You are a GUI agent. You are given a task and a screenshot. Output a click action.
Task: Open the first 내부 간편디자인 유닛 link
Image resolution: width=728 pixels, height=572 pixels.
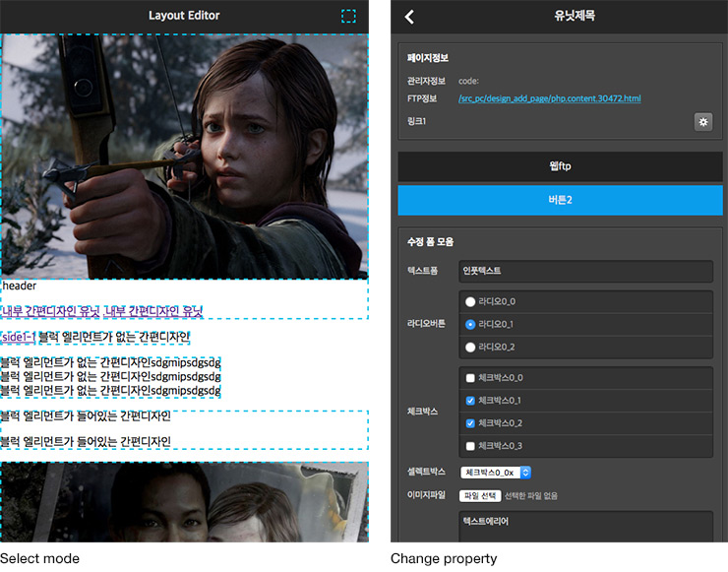point(50,311)
